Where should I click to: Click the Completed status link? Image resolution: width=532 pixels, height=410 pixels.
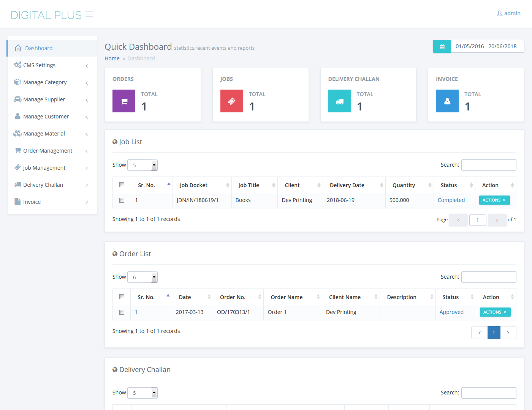pos(451,200)
